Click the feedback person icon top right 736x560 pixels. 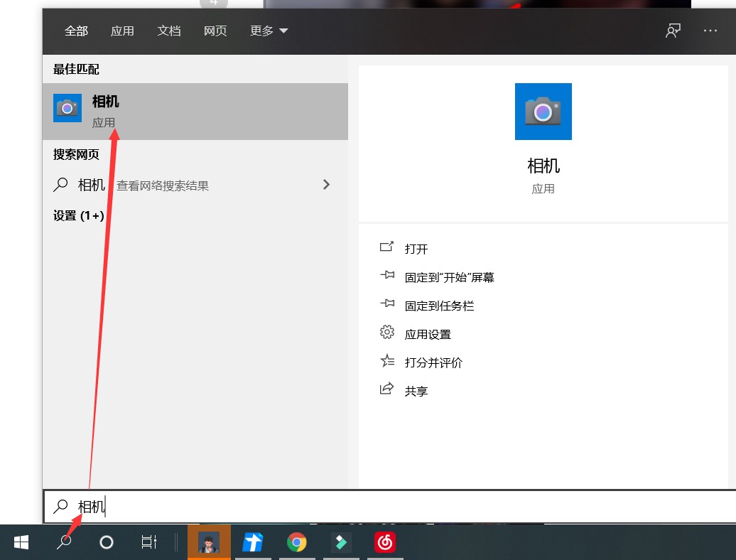(673, 31)
